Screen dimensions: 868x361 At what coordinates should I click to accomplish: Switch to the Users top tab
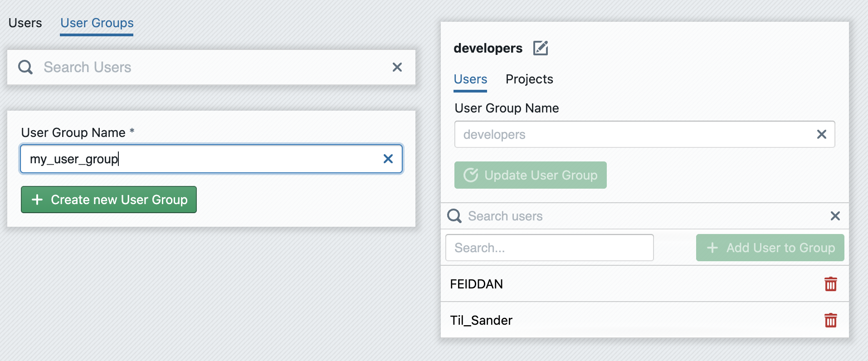click(x=25, y=23)
